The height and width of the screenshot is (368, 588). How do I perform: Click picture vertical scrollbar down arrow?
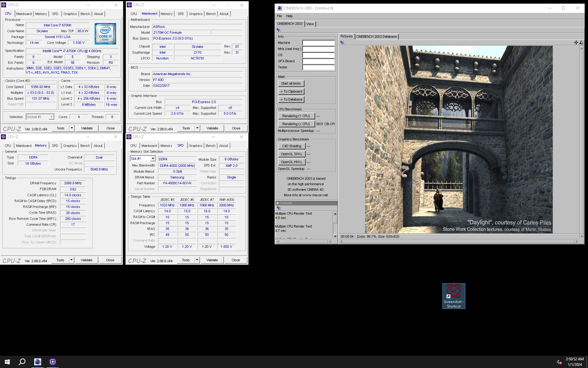click(582, 236)
